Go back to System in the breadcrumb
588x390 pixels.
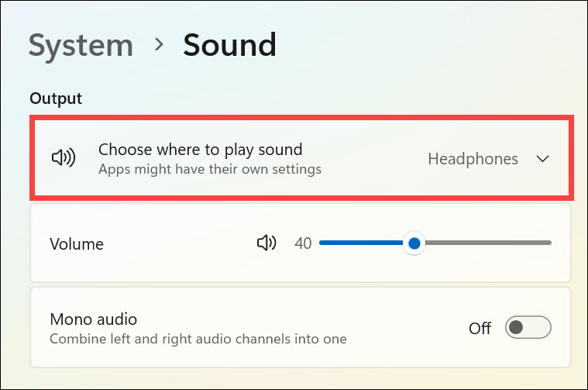(81, 45)
